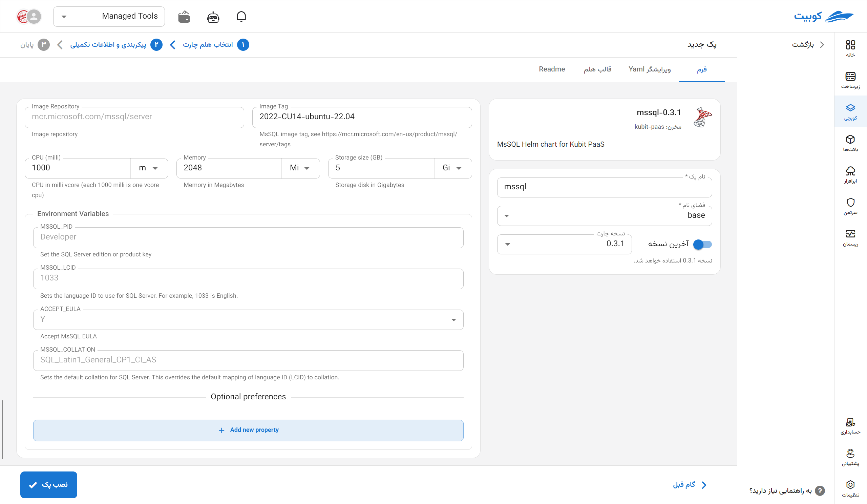867x504 pixels.
Task: Click the mssql-0.3.1 chart title
Action: tap(658, 112)
